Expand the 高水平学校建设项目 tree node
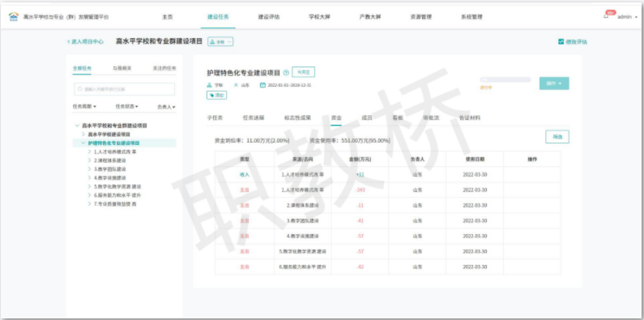Image resolution: width=644 pixels, height=320 pixels. (x=83, y=134)
